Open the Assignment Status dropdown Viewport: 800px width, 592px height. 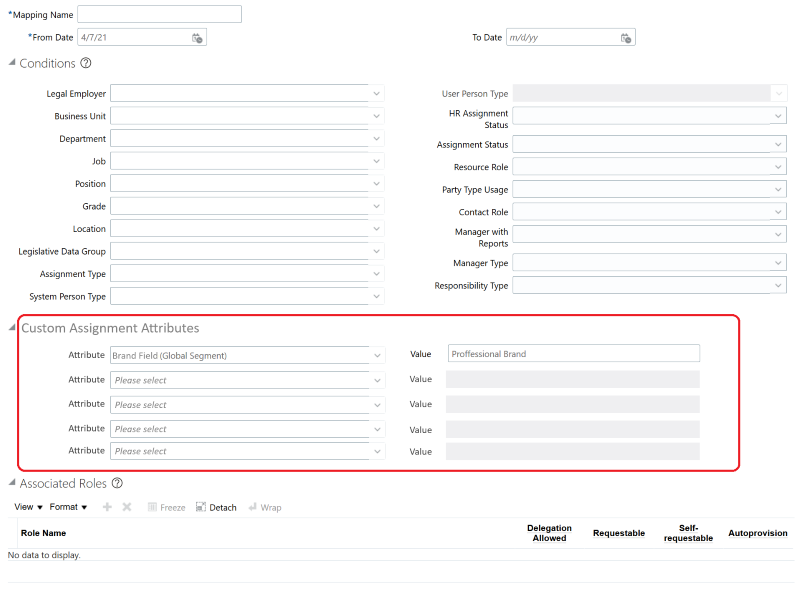[x=778, y=143]
